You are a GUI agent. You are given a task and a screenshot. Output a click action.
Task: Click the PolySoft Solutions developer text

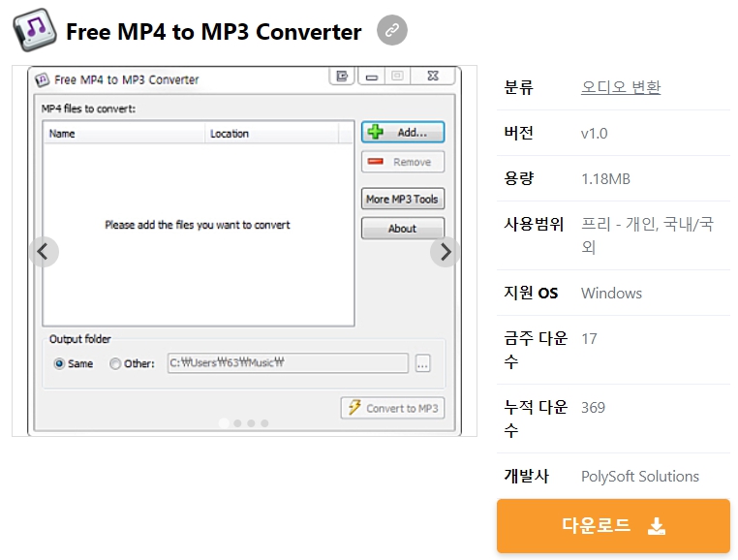639,477
